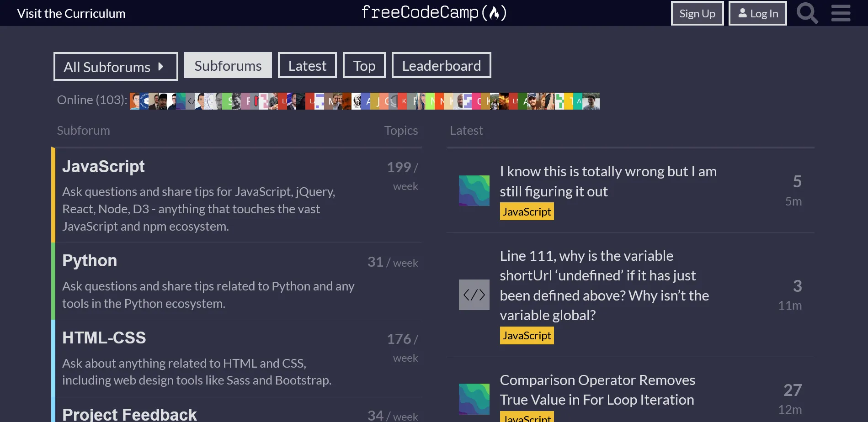This screenshot has height=422, width=868.
Task: Open the gray code-brackets avatar in the online list
Action: [x=190, y=101]
